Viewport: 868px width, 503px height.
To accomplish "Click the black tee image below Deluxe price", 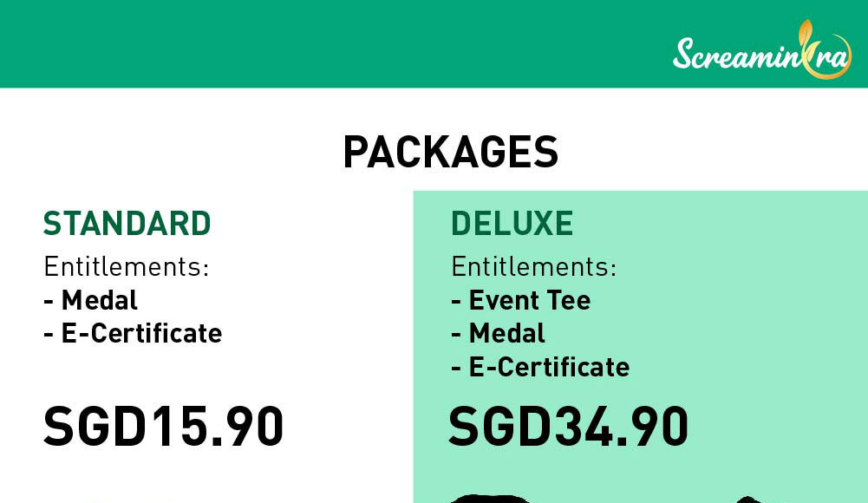I will coord(490,500).
